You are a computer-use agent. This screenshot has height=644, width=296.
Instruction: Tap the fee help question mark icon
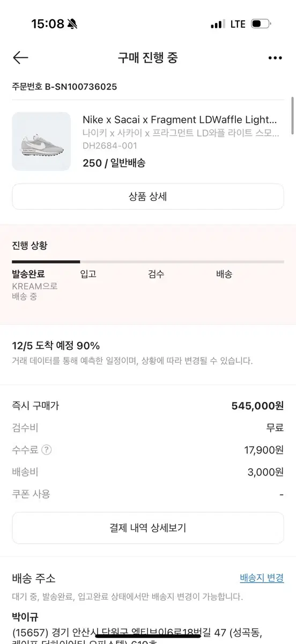(x=47, y=450)
